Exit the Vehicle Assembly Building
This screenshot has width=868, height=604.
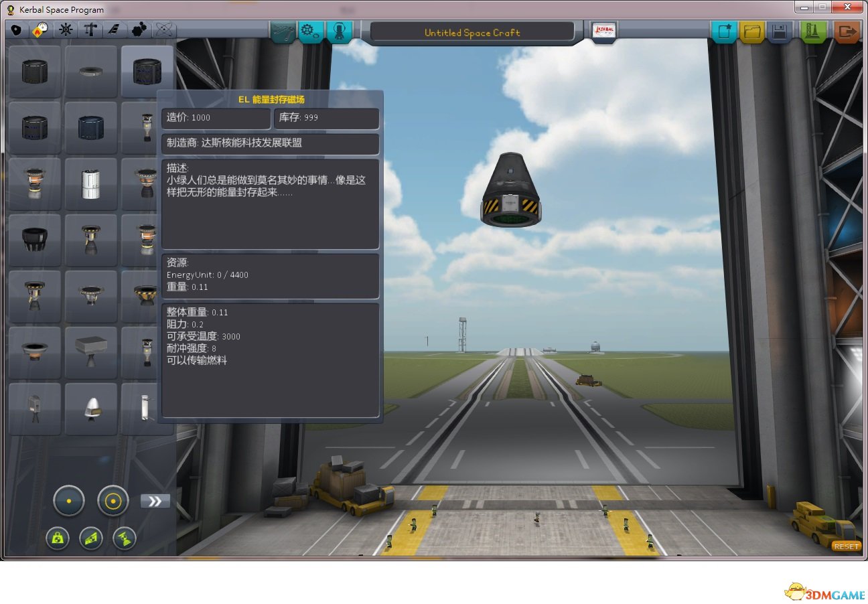pos(847,31)
